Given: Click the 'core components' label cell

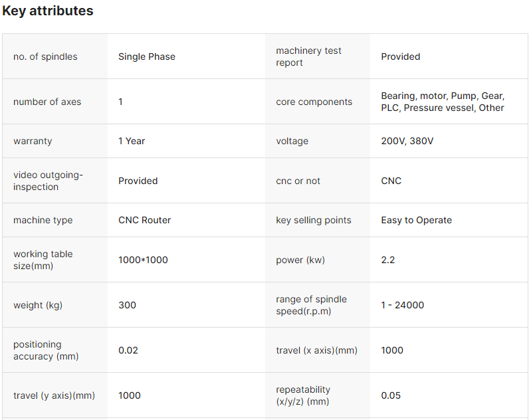Looking at the screenshot, I should (x=314, y=102).
